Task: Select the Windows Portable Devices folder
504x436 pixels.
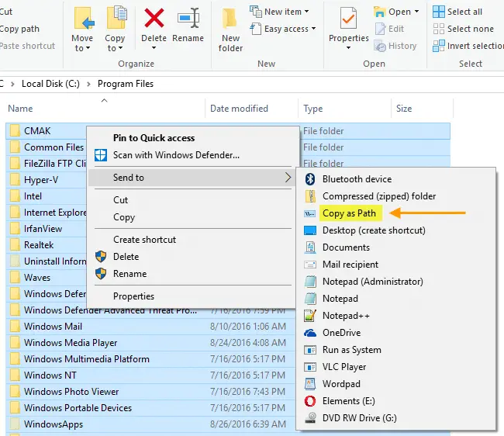Action: click(x=78, y=408)
